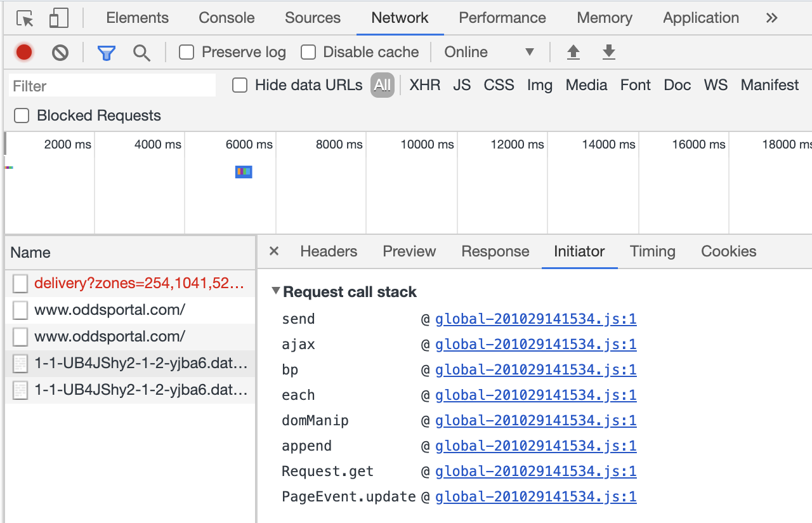This screenshot has height=523, width=812.
Task: Open the Preview tab
Action: coord(409,251)
